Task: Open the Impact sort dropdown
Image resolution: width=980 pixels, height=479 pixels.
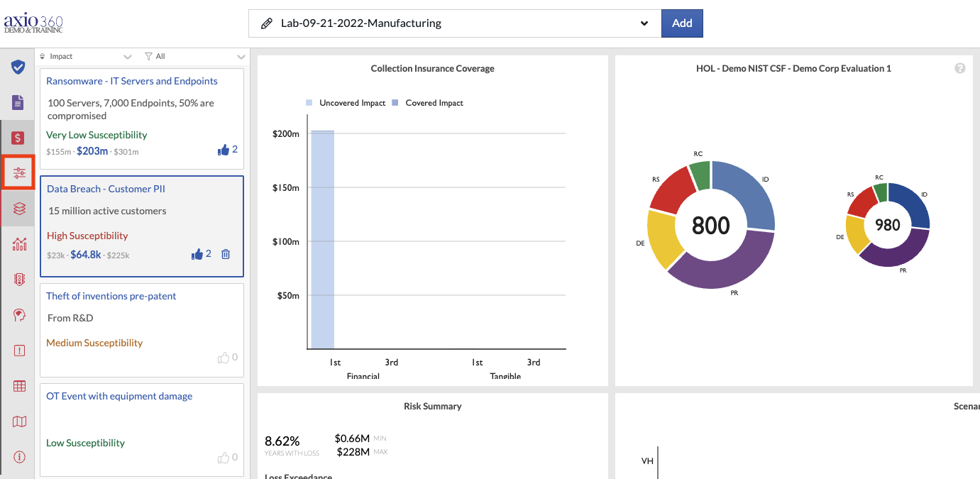Action: coord(85,56)
